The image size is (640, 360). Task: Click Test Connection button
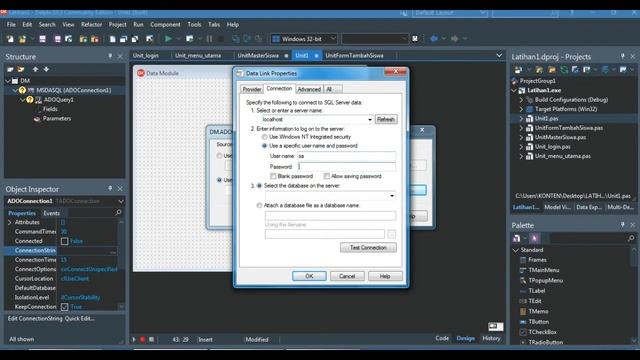click(x=368, y=247)
